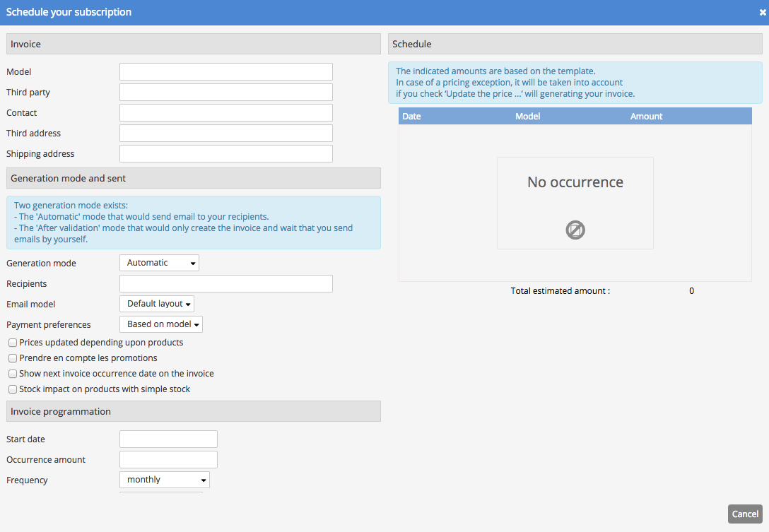The image size is (769, 532).
Task: Click the 'Two generation mode exists' info text
Action: click(x=194, y=223)
